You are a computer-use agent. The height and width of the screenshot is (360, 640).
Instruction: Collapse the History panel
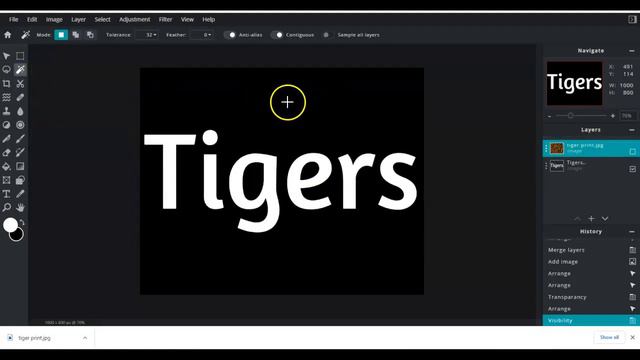click(632, 232)
